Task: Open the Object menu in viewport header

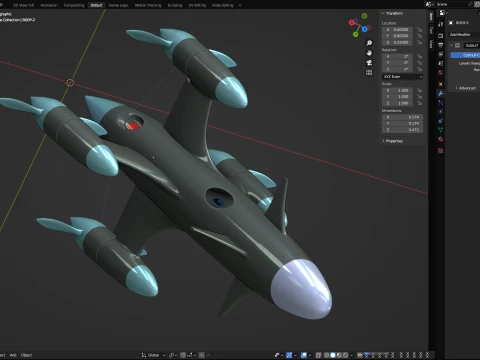Action: coord(26,355)
